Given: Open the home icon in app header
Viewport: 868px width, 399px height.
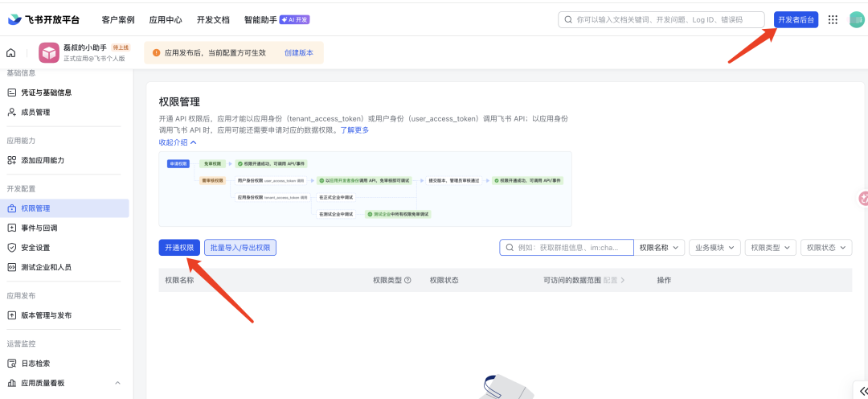Looking at the screenshot, I should pos(10,53).
